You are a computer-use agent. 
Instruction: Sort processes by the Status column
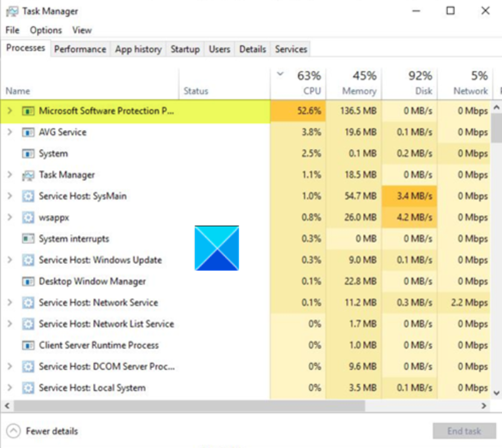point(225,84)
